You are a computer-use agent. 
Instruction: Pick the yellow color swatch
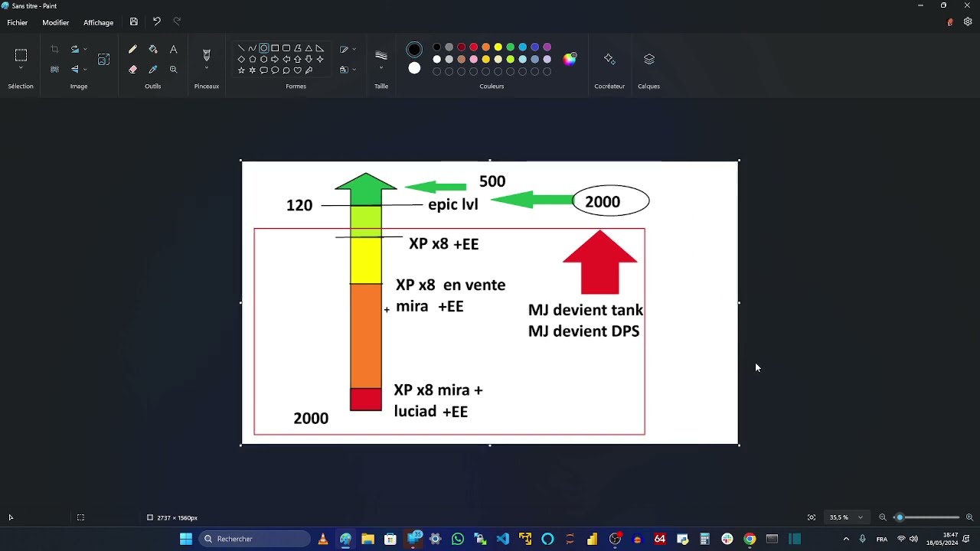tap(498, 47)
